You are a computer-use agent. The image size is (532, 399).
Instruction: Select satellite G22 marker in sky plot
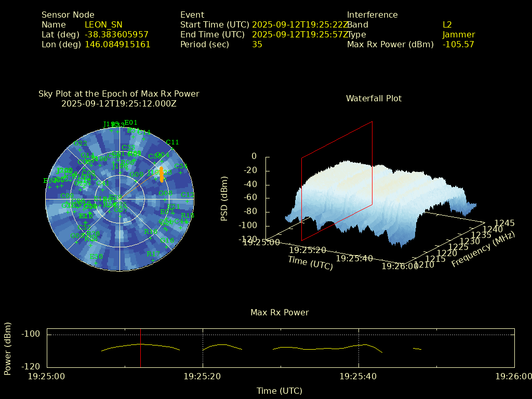coord(80,143)
